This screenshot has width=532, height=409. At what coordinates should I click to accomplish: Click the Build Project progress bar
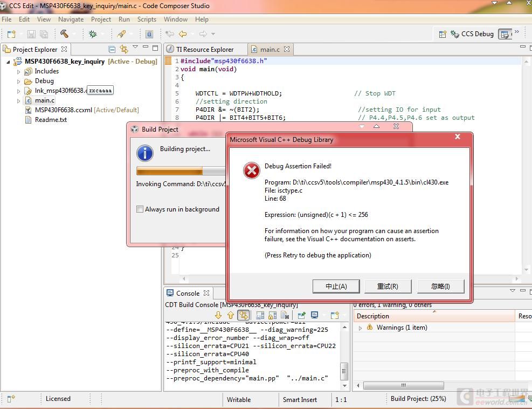[x=181, y=171]
